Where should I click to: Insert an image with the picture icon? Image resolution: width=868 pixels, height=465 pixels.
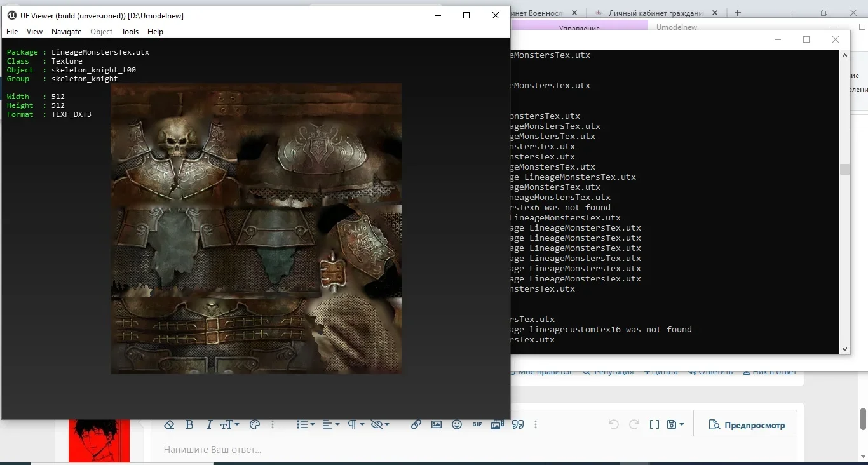click(x=437, y=424)
